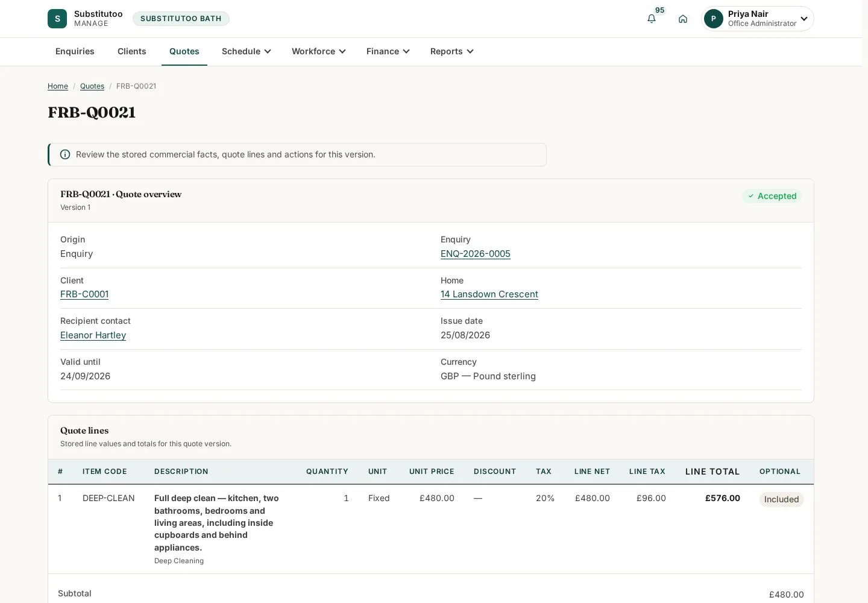
Task: Click the Line Total column header
Action: 712,472
